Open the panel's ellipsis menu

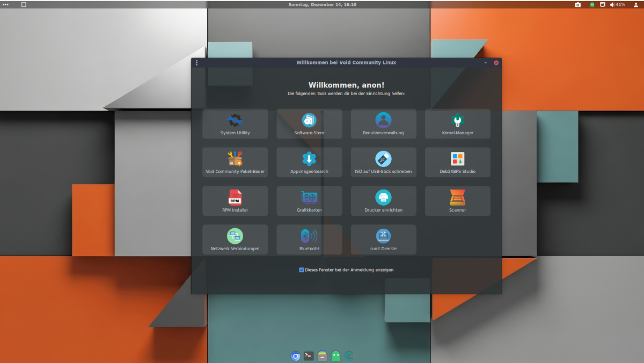click(x=5, y=4)
